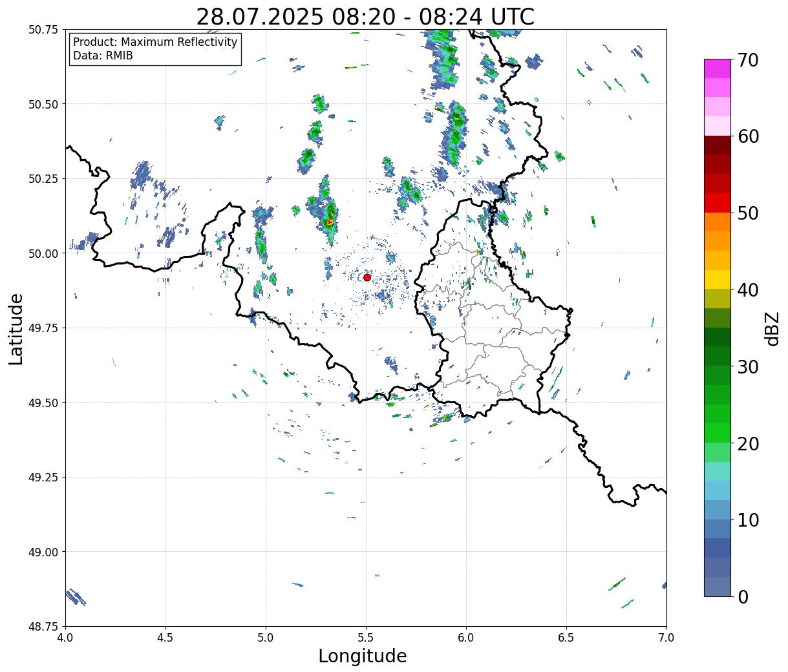
Task: Click the longitude tick label 7.0
Action: (666, 638)
